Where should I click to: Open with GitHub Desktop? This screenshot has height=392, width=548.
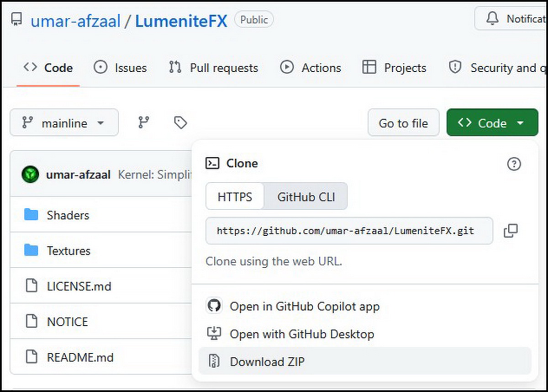pos(365,334)
